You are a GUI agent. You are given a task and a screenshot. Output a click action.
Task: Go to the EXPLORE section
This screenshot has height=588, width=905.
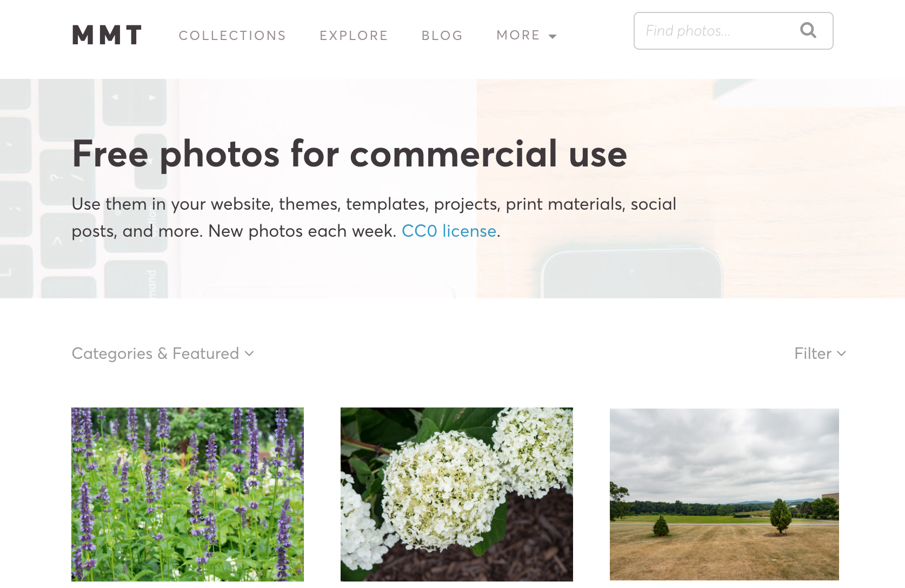pyautogui.click(x=354, y=36)
